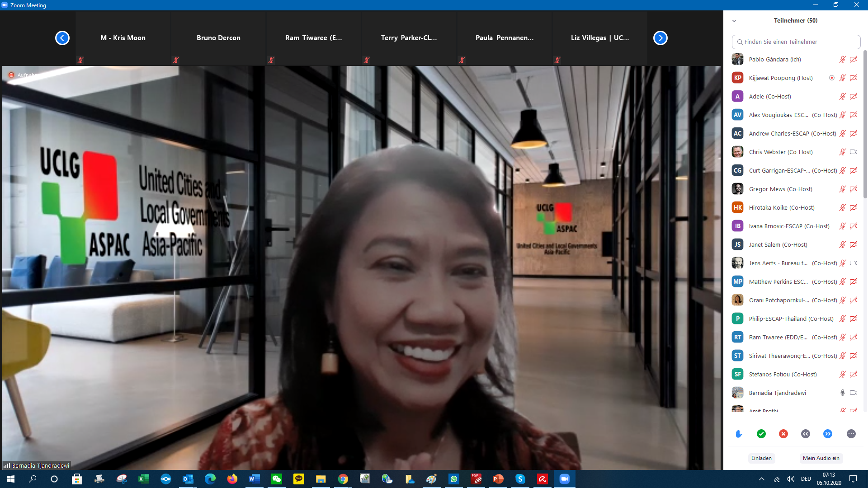
Task: Show previous participants with left arrow
Action: 62,38
